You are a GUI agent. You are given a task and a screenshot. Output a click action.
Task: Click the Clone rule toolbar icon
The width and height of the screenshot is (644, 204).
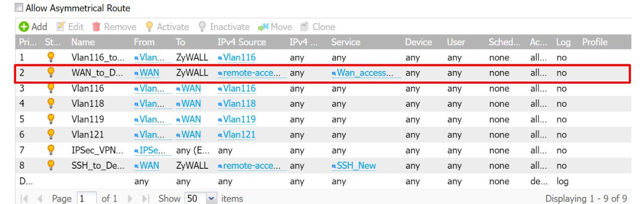point(304,27)
